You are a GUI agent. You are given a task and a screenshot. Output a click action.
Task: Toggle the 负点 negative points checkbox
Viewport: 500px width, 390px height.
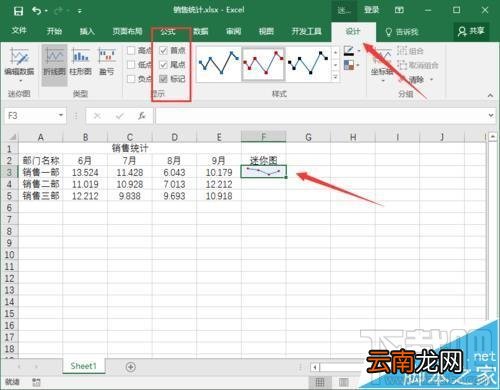(x=131, y=79)
